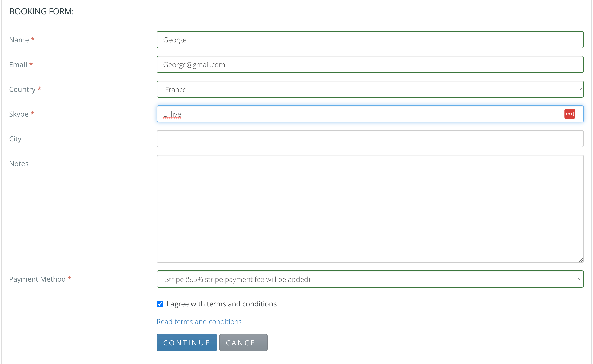Click the Payment Method label
This screenshot has width=593, height=364.
[x=37, y=279]
